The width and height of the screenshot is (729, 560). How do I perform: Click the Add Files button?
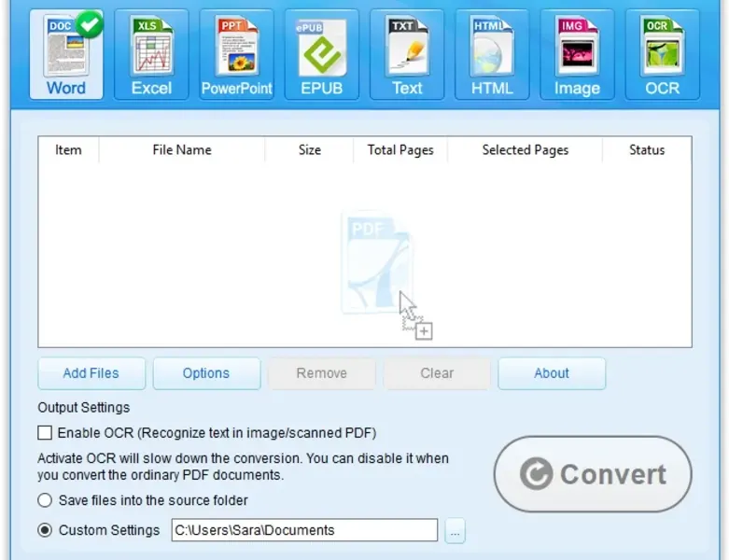[x=91, y=373]
